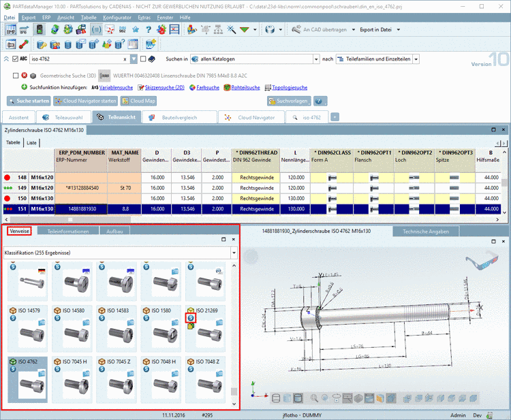Click the magnifier zoom icon in 3D view
511x420 pixels.
315,398
